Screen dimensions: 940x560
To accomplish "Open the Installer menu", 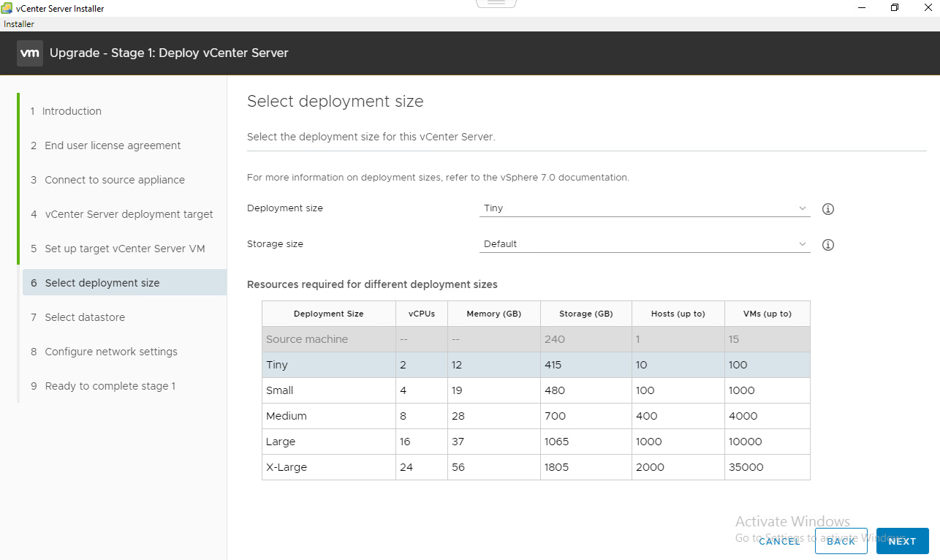I will coord(19,24).
